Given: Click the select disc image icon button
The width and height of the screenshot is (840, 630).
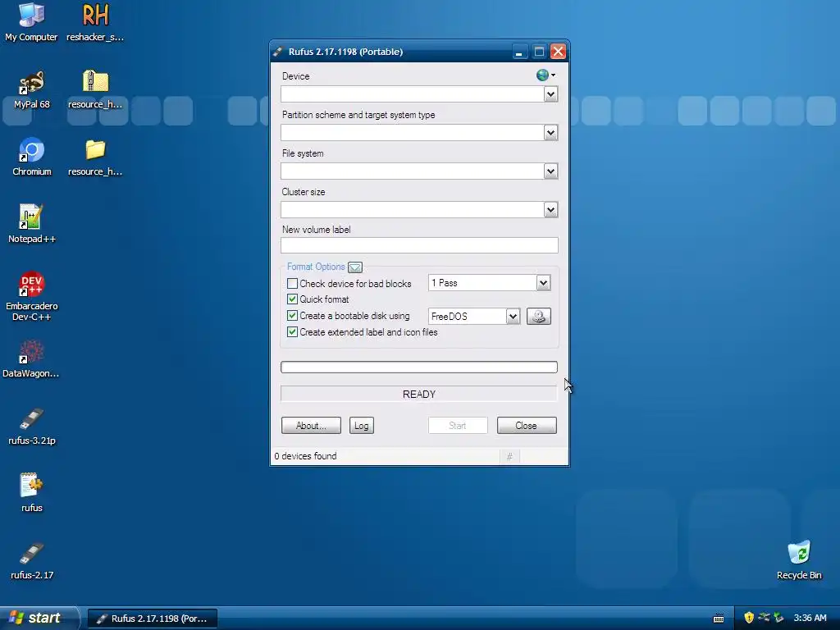Looking at the screenshot, I should point(538,316).
